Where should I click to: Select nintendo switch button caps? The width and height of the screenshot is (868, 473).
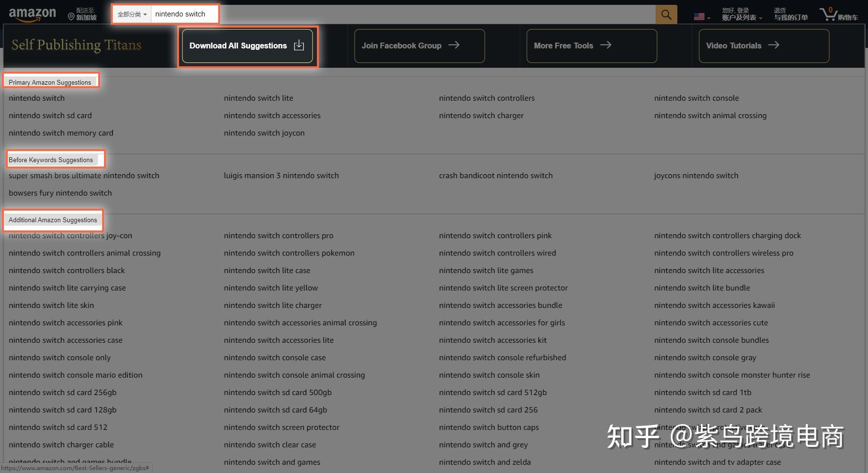[x=489, y=427]
